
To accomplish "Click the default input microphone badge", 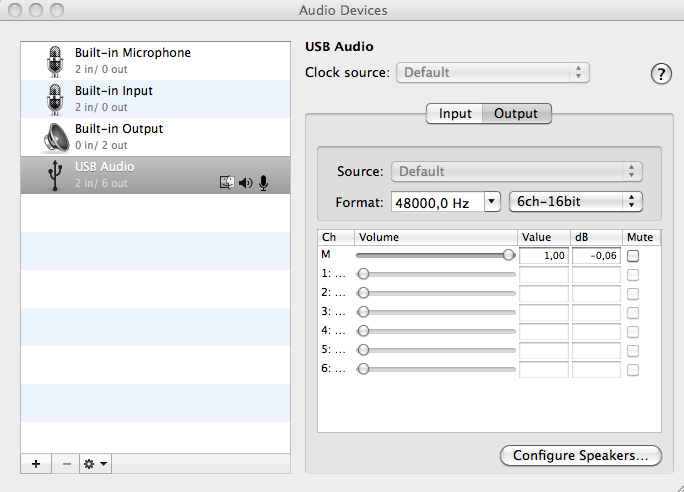I will point(263,183).
